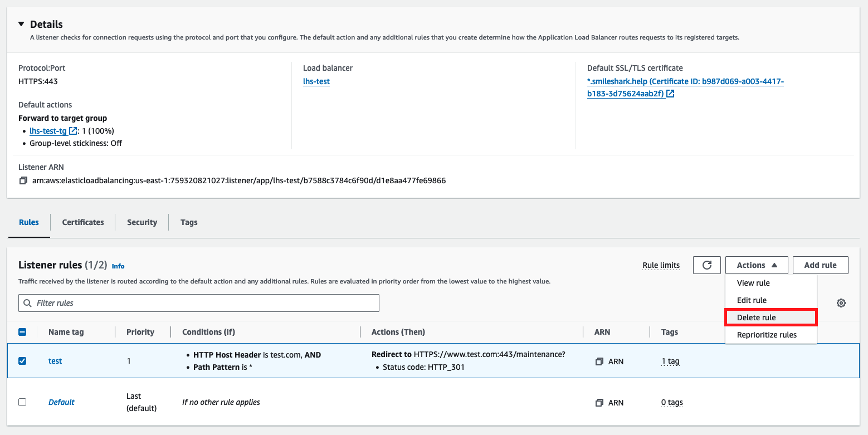Toggle the select-all rules header checkbox
Viewport: 868px width, 435px height.
click(22, 332)
